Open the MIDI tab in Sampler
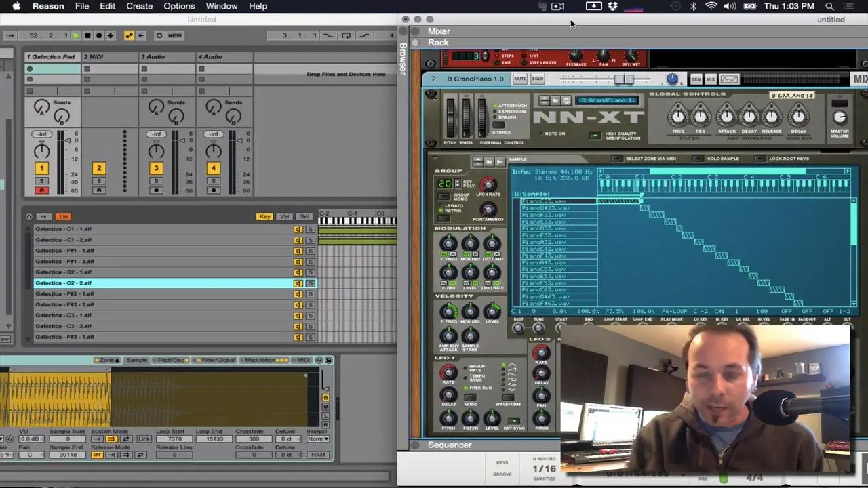 pos(302,360)
